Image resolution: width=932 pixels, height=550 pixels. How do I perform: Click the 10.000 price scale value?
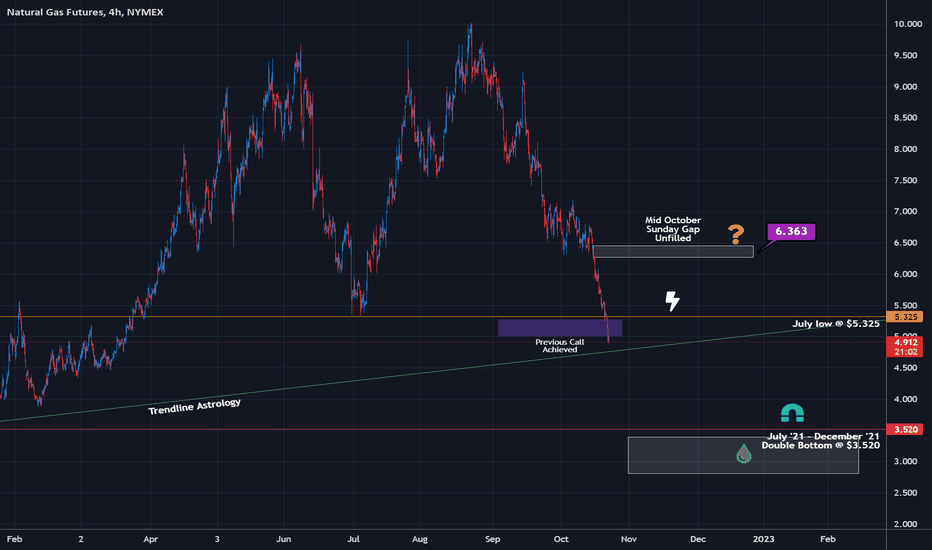pyautogui.click(x=908, y=24)
